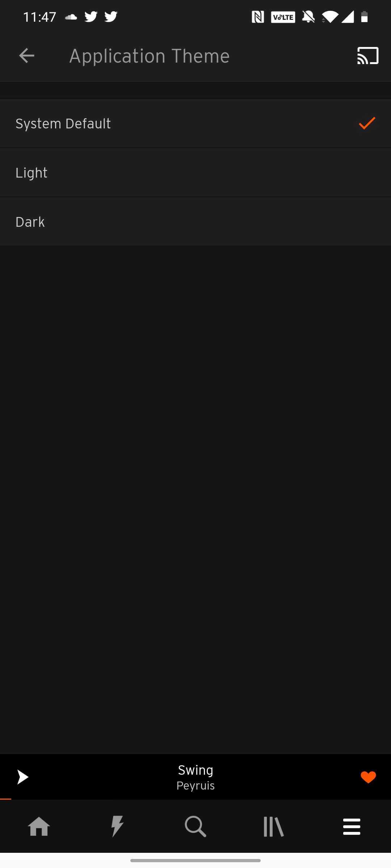This screenshot has width=391, height=868.
Task: Open the hamburger More menu tab
Action: coord(352,827)
